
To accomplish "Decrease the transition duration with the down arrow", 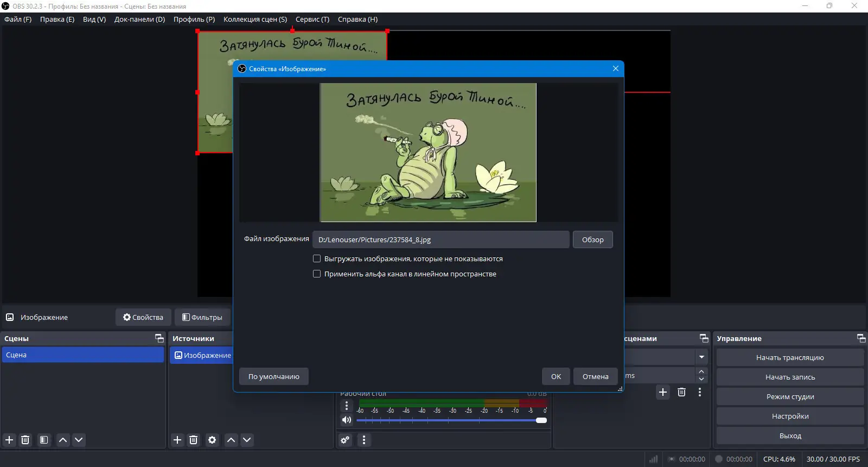I will click(x=701, y=379).
